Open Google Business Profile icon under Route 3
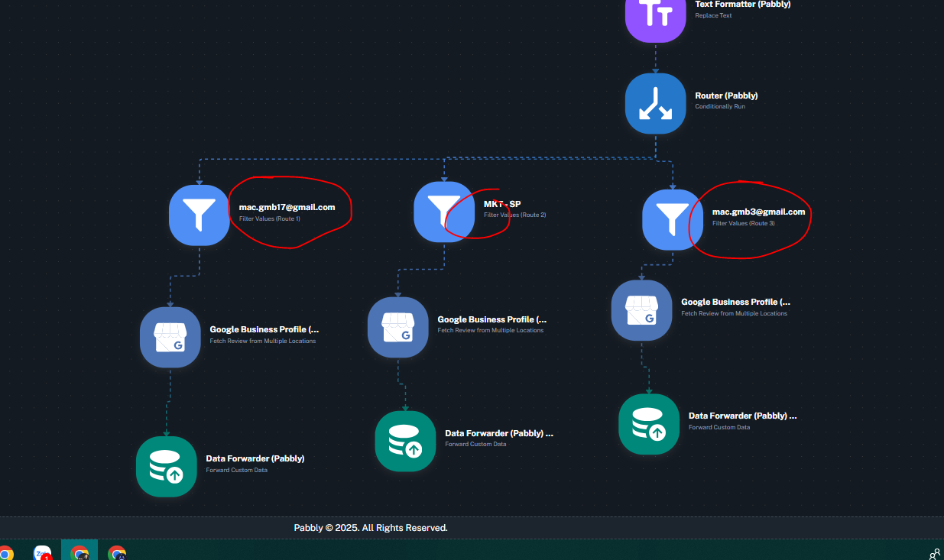Screen dimensions: 944x560 (x=641, y=310)
